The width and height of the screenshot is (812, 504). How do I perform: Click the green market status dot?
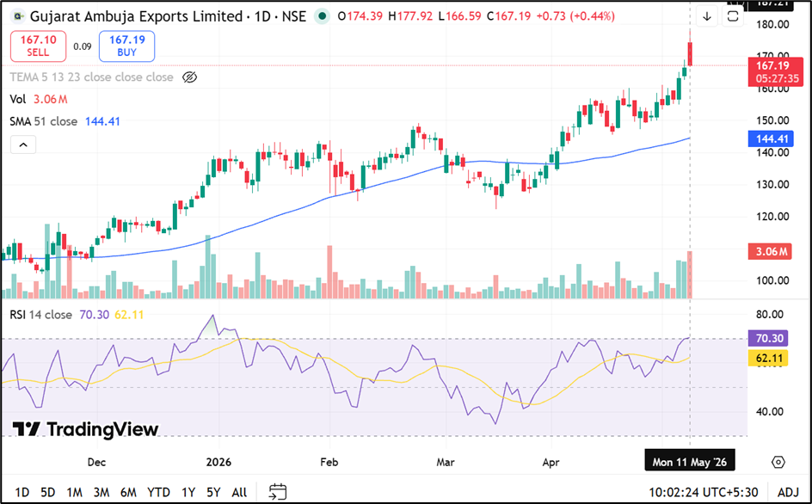click(322, 16)
